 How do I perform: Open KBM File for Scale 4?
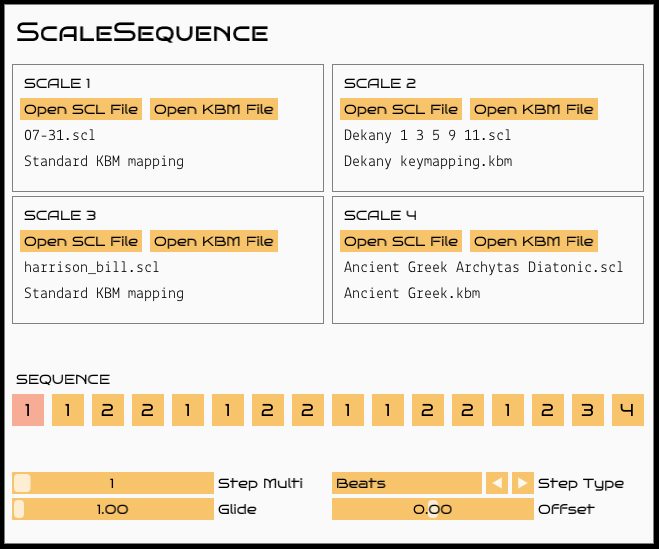click(x=533, y=241)
